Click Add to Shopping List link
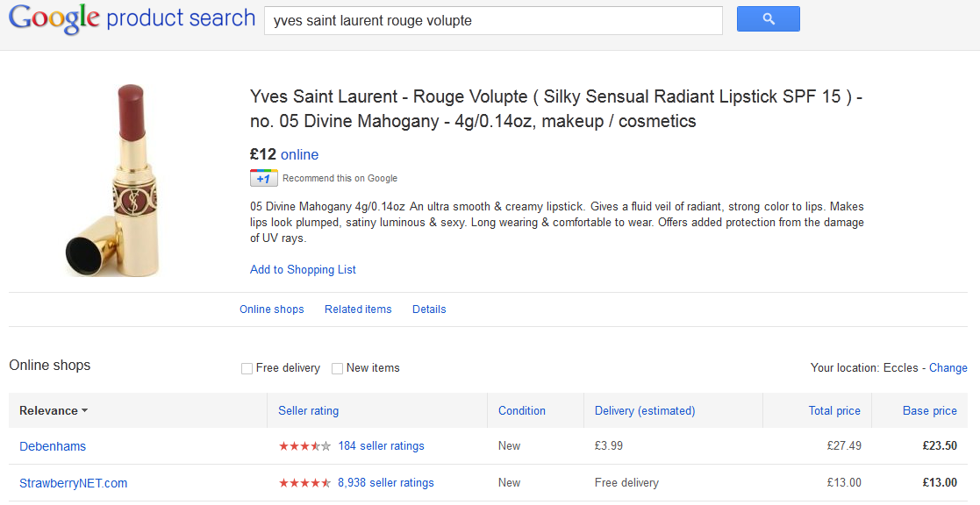 [x=303, y=270]
